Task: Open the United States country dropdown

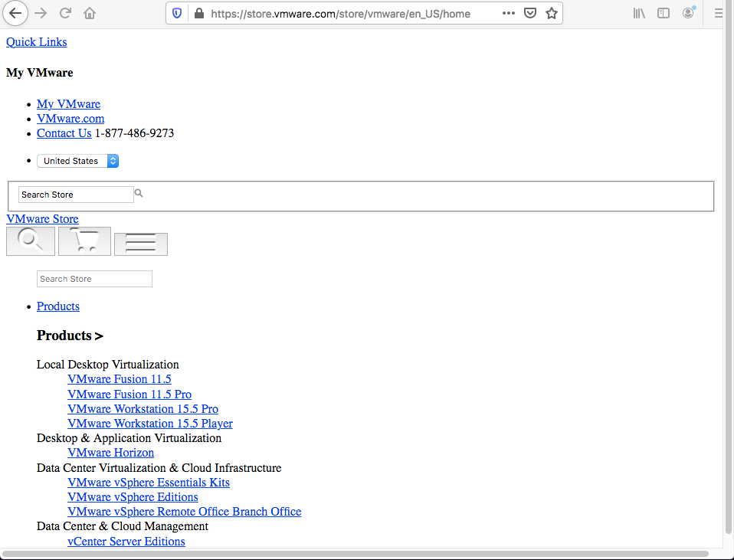Action: (77, 161)
